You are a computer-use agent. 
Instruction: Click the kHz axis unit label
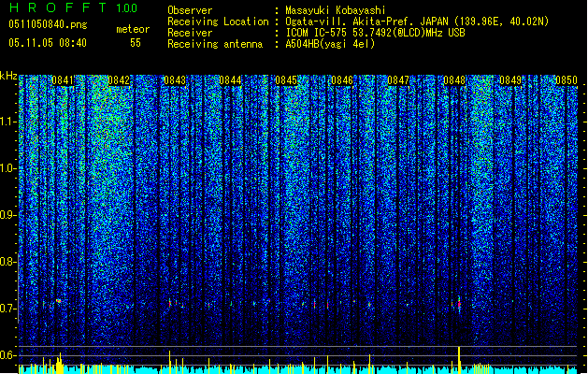(8, 76)
